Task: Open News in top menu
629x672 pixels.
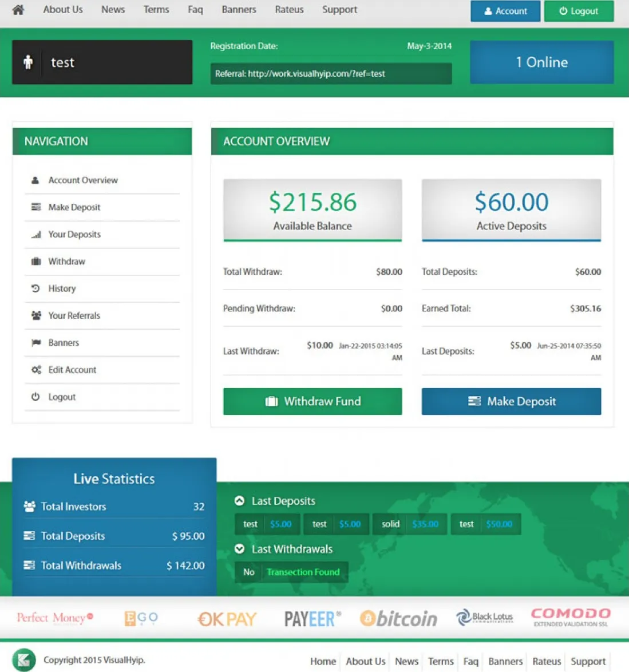Action: click(x=113, y=9)
